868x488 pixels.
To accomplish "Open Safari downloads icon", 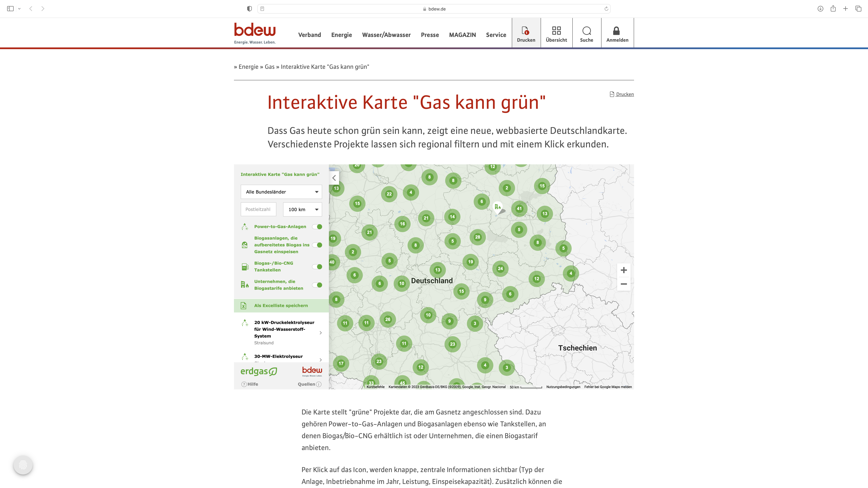I will pos(820,9).
